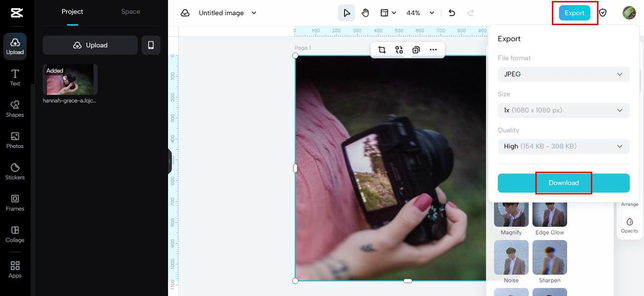Click the Download button
The width and height of the screenshot is (644, 296).
tap(563, 183)
